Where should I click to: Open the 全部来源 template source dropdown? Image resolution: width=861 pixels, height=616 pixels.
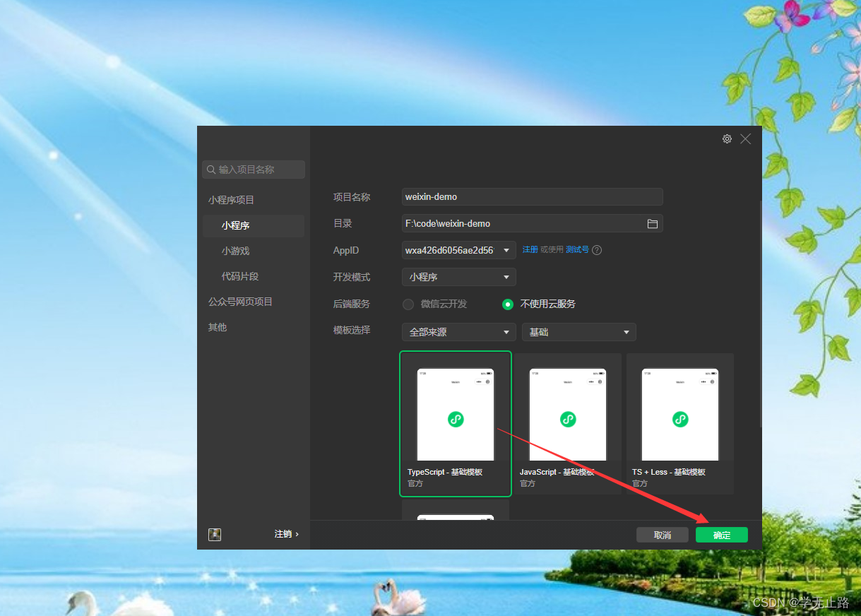click(458, 332)
